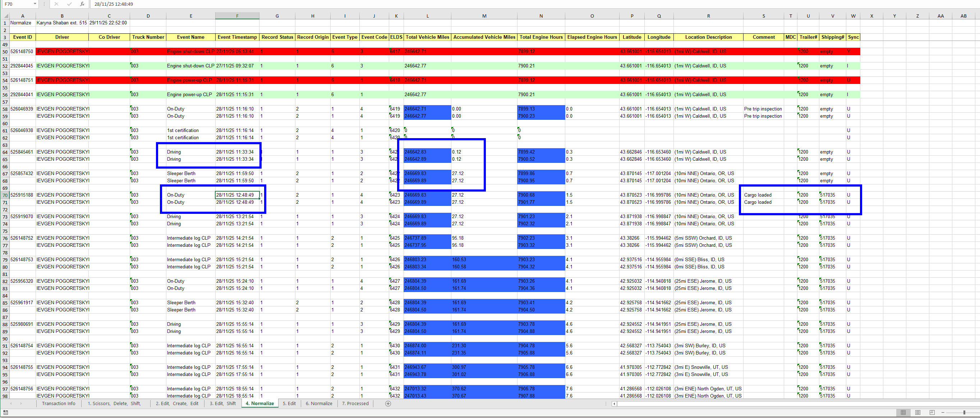Viewport: 980px width, 418px height.
Task: Click the macro recording icon in status bar
Action: click(6, 412)
